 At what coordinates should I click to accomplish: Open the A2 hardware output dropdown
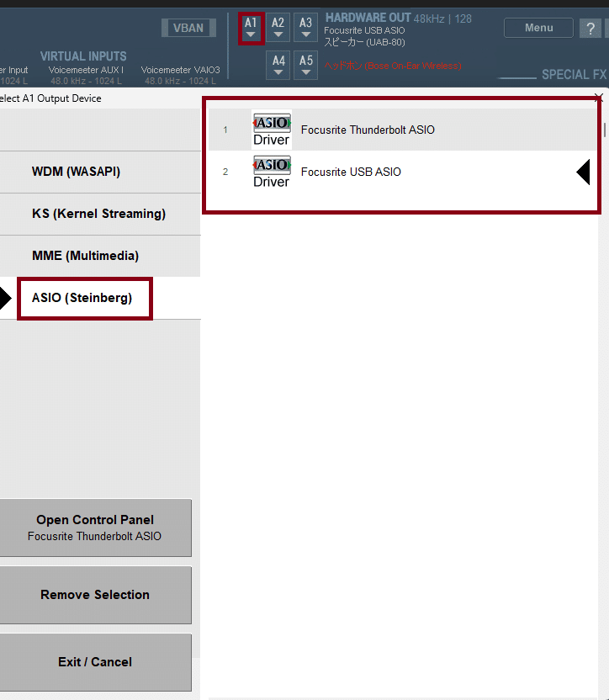click(x=278, y=28)
